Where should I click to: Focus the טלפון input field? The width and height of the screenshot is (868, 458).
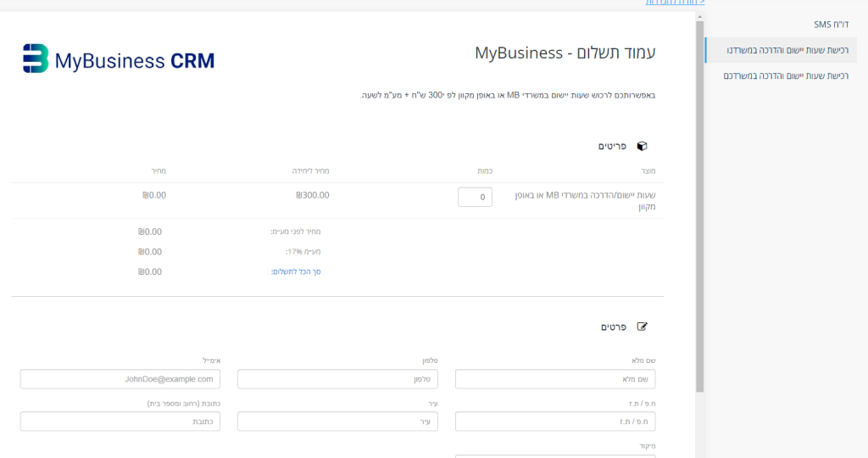(337, 379)
